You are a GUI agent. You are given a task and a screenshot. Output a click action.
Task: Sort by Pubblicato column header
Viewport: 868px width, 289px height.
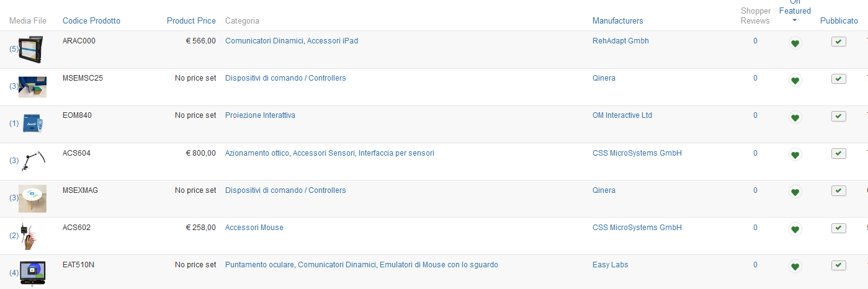tap(839, 21)
